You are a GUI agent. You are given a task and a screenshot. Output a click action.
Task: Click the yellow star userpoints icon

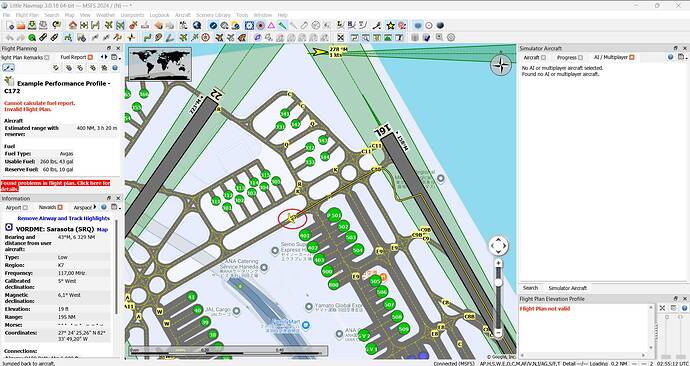coord(390,26)
